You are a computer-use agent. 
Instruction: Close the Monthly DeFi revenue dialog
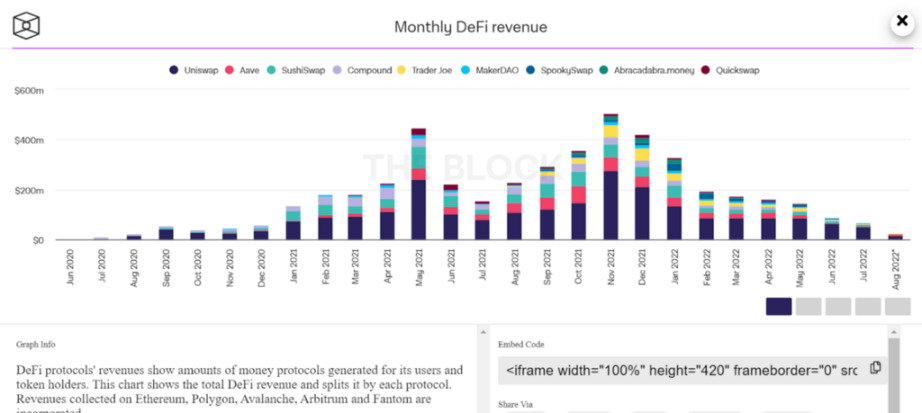(x=902, y=21)
